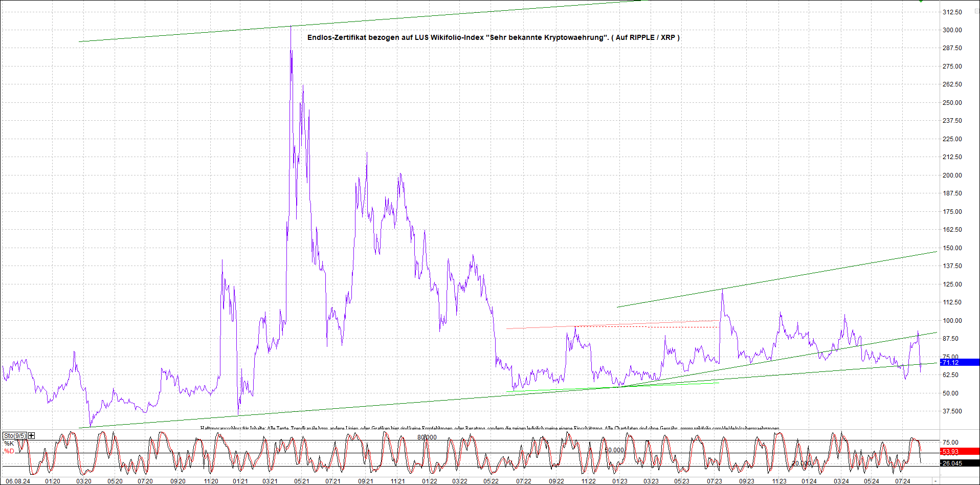Click the 07 24 time axis label

pos(902,481)
